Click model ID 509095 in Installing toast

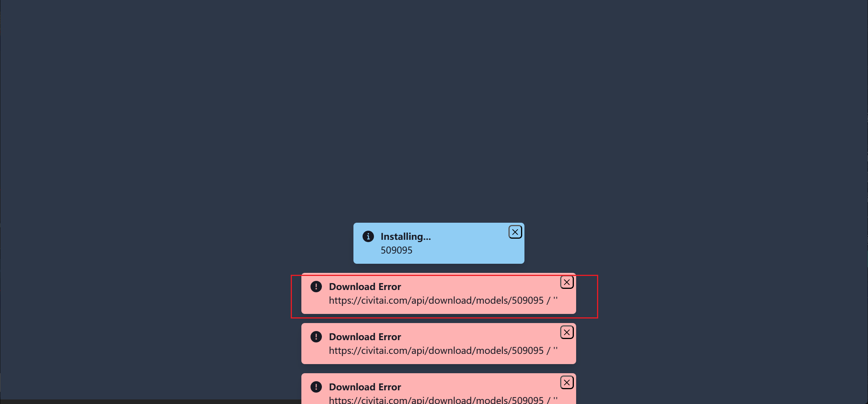pyautogui.click(x=396, y=250)
